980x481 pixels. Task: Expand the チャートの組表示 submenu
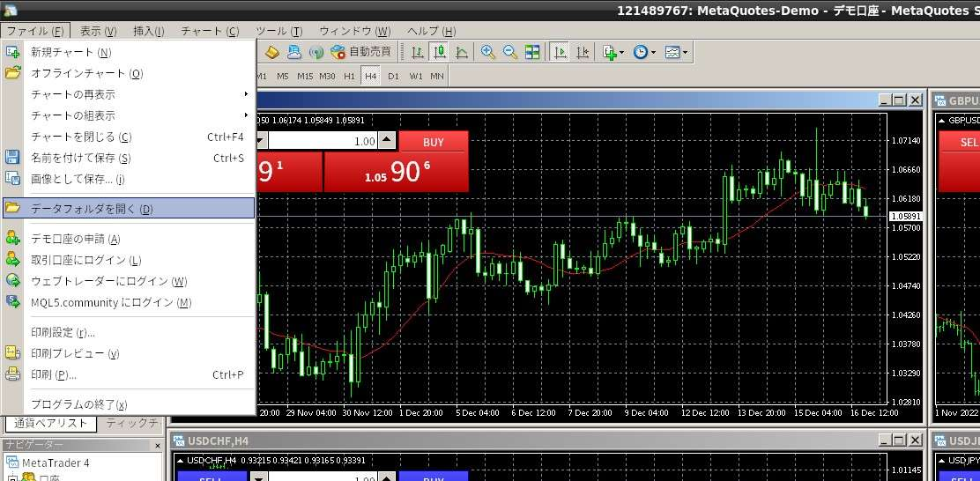pos(129,116)
